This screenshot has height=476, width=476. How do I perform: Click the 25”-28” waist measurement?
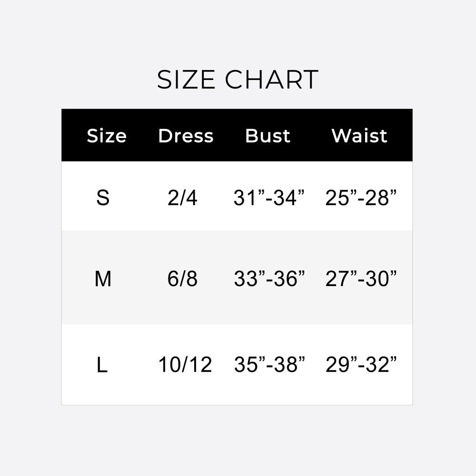click(361, 198)
